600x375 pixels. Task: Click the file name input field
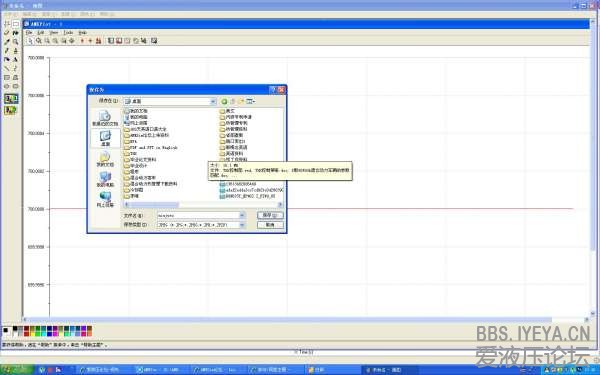click(x=198, y=215)
